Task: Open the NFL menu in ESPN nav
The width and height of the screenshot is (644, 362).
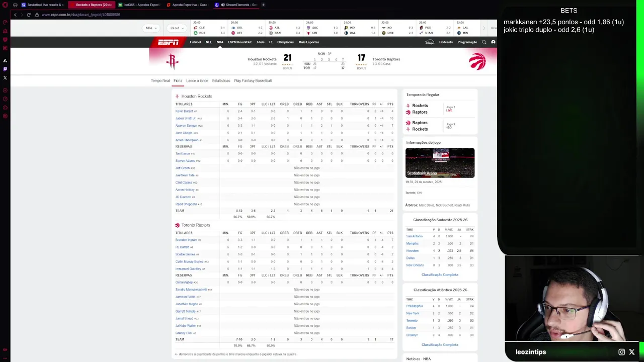Action: pyautogui.click(x=209, y=42)
